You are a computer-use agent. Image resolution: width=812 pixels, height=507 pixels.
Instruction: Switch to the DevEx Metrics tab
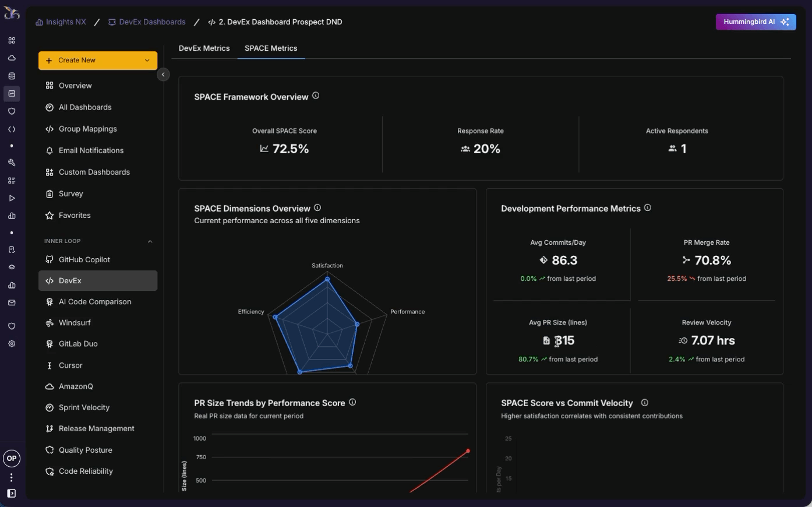tap(204, 48)
